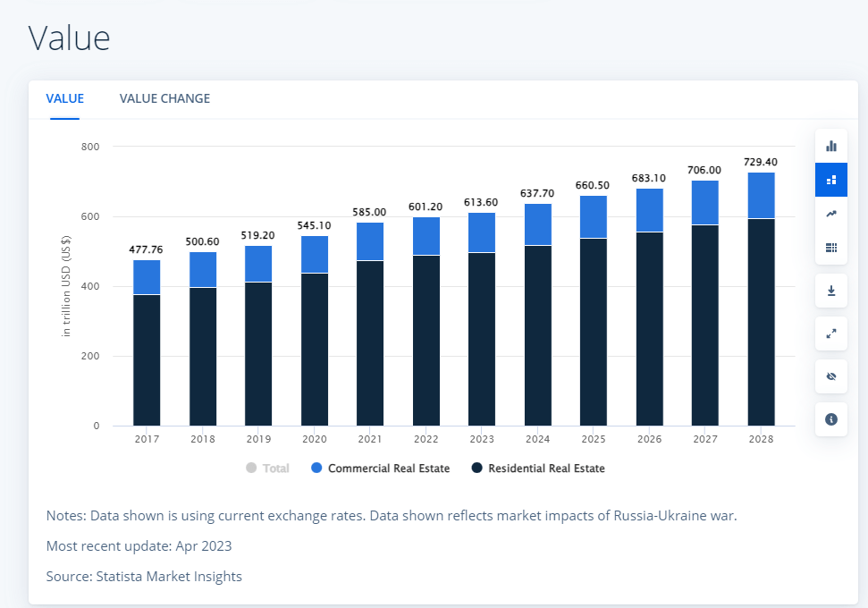Open the VALUE tab
This screenshot has width=868, height=608.
click(x=64, y=98)
